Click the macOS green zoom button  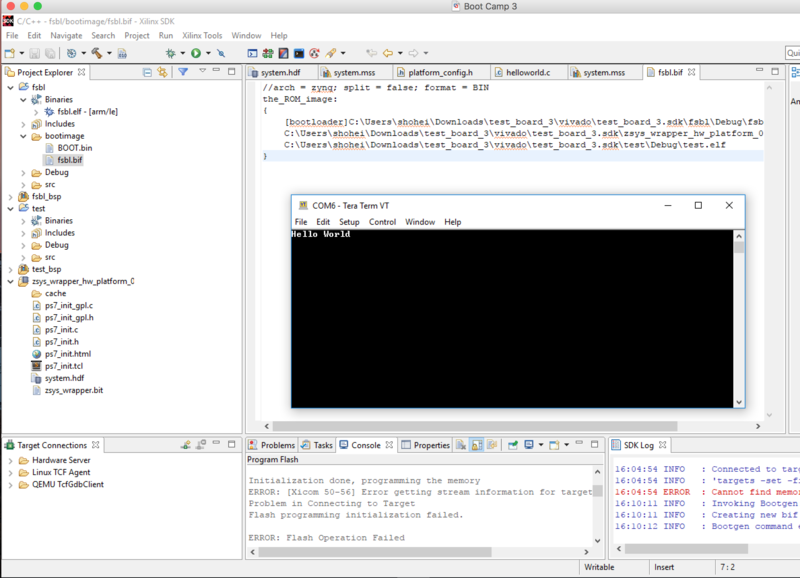tap(37, 6)
